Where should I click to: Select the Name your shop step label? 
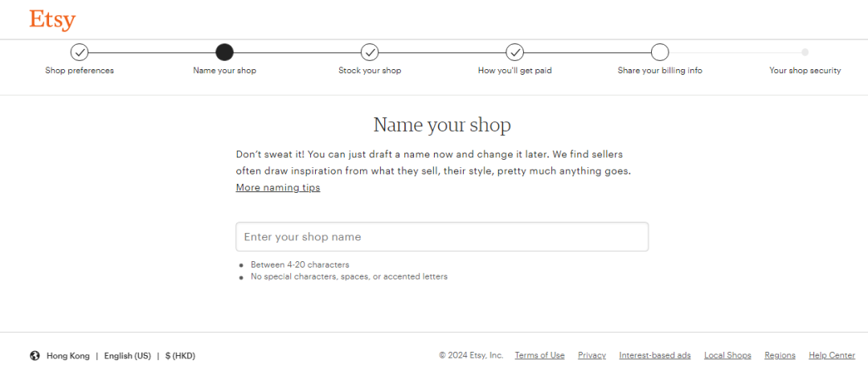[x=225, y=71]
